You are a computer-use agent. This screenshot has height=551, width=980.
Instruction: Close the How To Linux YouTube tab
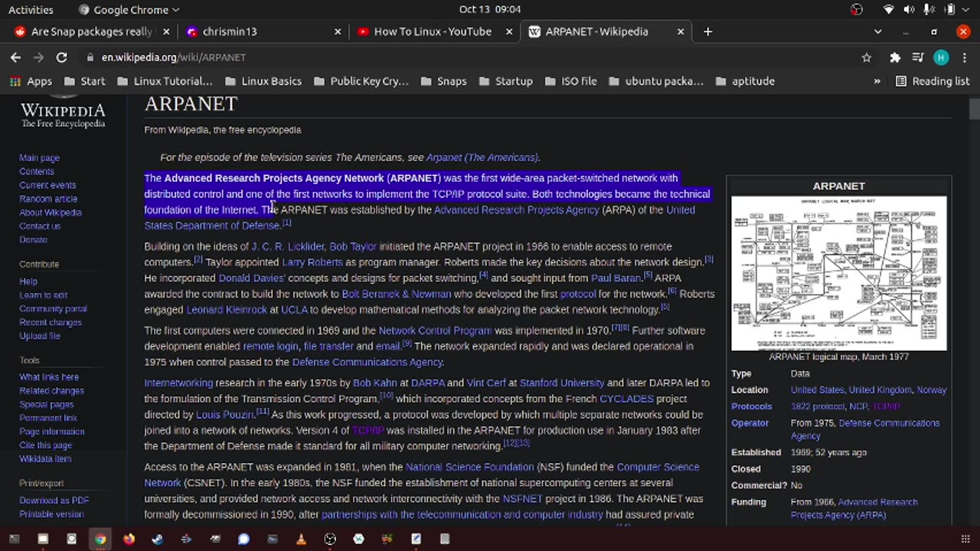click(509, 31)
